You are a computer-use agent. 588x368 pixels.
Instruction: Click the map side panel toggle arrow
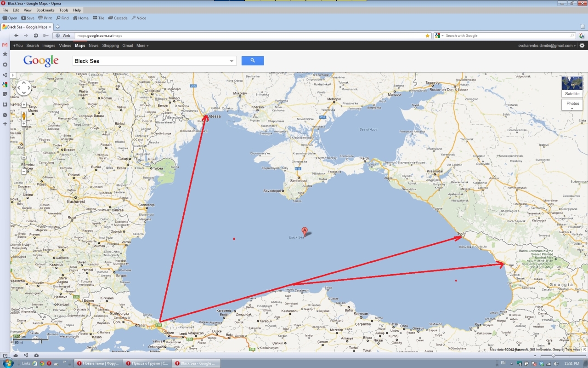pos(13,75)
